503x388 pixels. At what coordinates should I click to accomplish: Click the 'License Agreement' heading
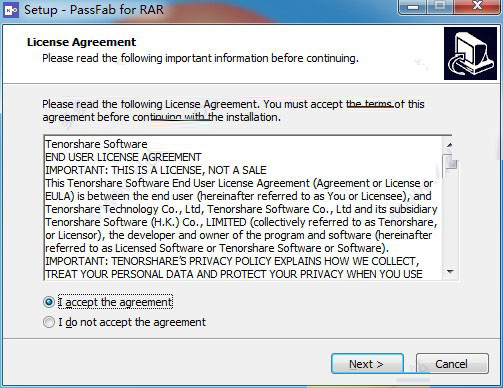coord(81,42)
